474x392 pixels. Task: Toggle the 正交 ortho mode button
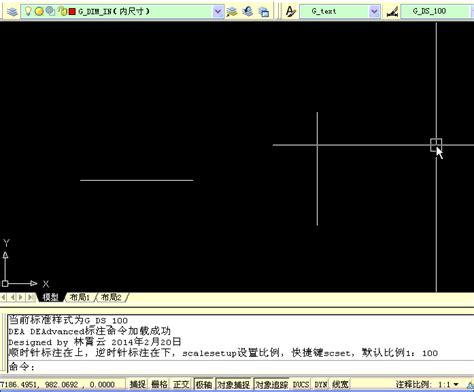click(181, 384)
